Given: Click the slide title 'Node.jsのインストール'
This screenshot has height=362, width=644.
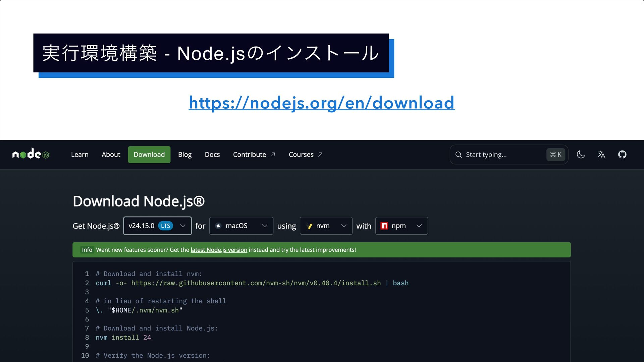Looking at the screenshot, I should click(x=278, y=53).
